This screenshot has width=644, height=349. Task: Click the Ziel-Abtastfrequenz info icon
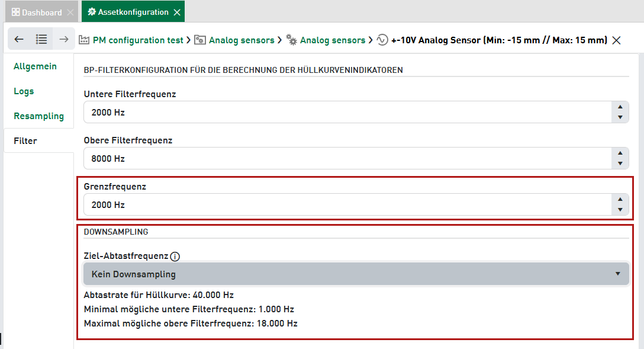[175, 257]
